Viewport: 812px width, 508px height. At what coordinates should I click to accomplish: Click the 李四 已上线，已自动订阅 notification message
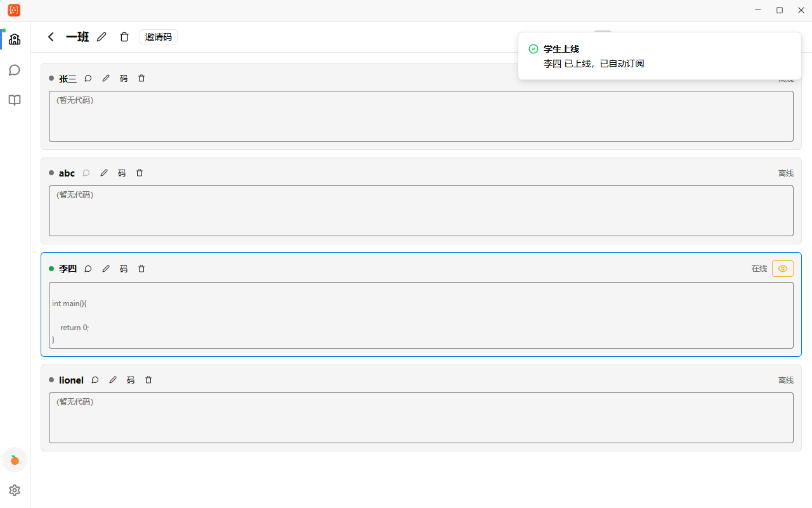point(594,63)
